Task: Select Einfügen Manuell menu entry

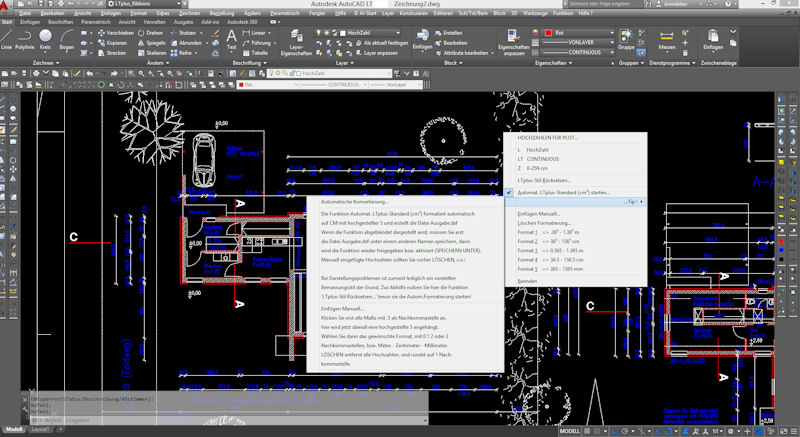Action: [x=576, y=214]
